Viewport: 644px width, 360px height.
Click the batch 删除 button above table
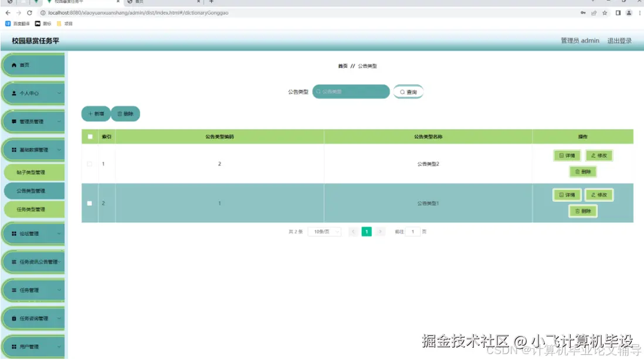(126, 114)
